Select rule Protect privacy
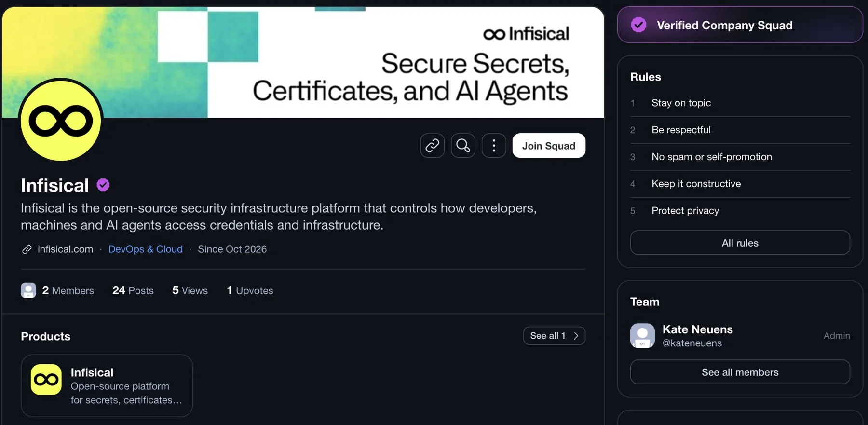 [x=740, y=211]
